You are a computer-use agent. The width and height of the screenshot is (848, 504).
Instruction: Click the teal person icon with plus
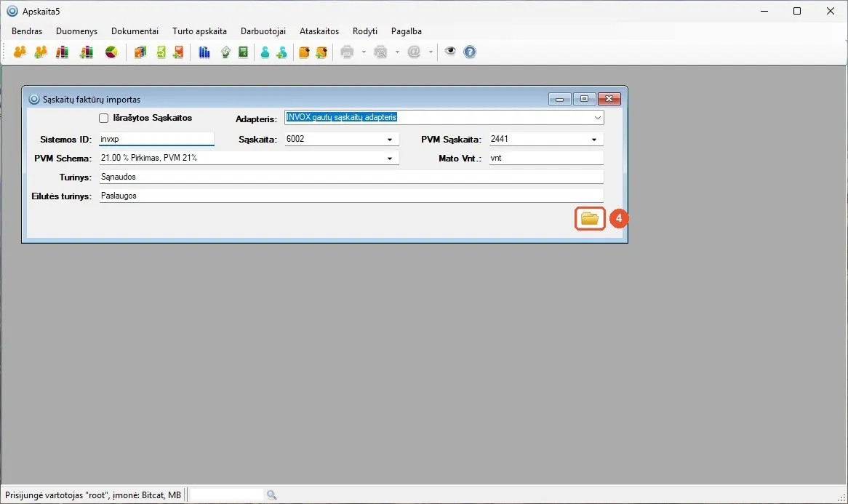click(281, 52)
